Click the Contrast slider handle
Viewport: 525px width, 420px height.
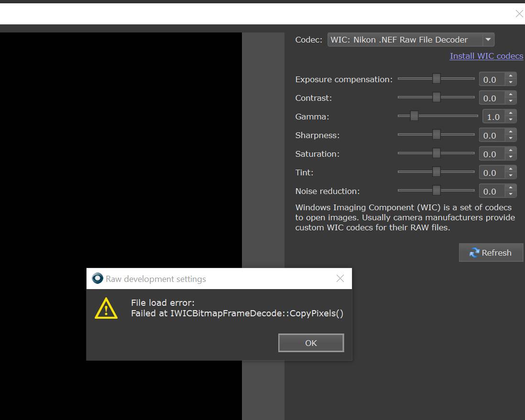[x=436, y=97]
